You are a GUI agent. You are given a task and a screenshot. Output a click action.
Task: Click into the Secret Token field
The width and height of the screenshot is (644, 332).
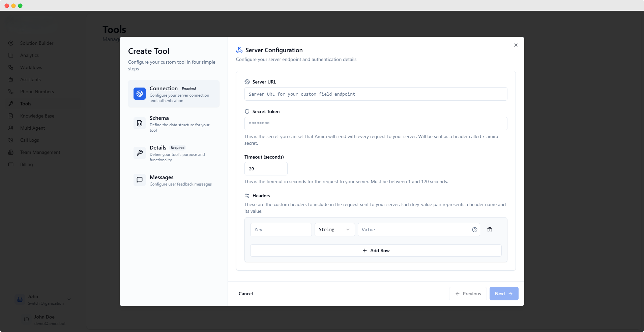point(376,124)
